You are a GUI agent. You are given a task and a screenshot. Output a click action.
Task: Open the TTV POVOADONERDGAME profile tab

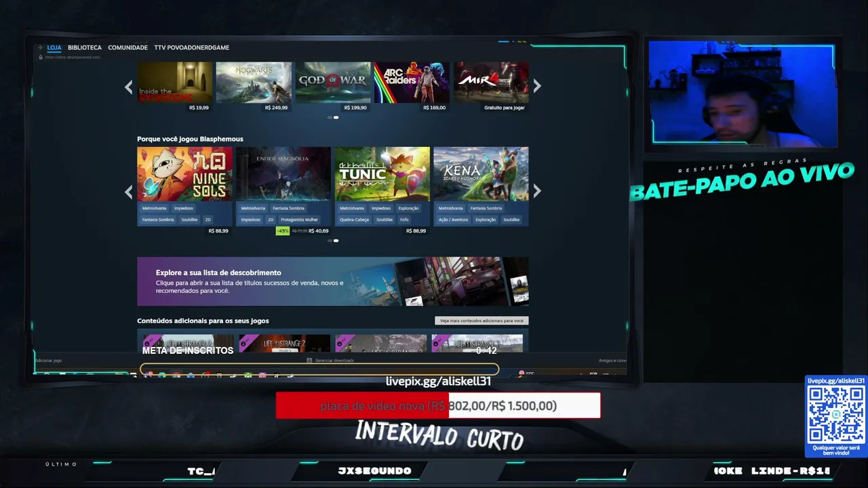click(192, 47)
